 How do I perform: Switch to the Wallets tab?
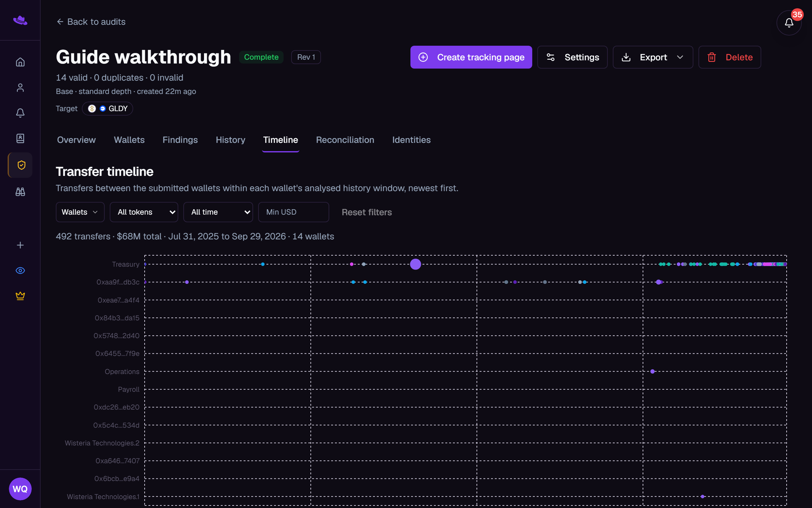129,140
